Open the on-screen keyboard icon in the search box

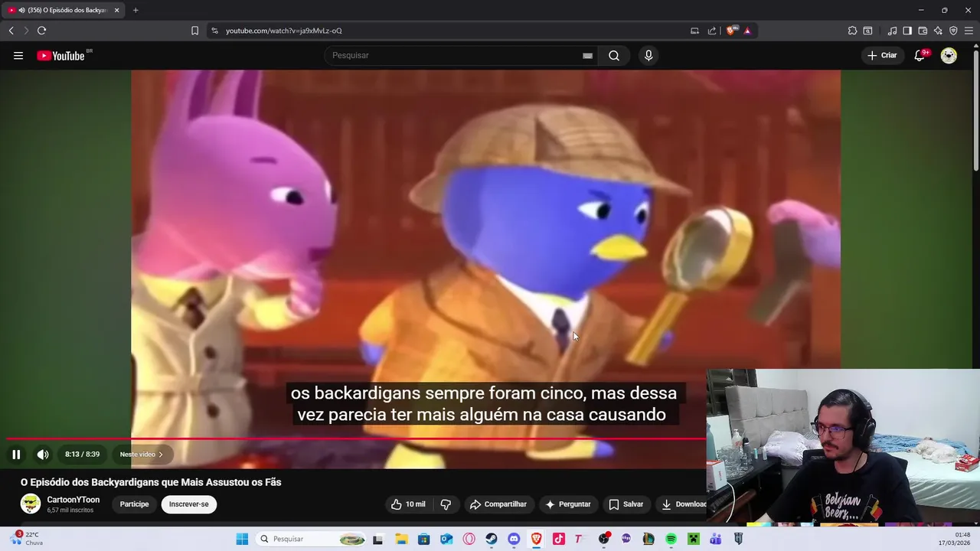(x=587, y=55)
